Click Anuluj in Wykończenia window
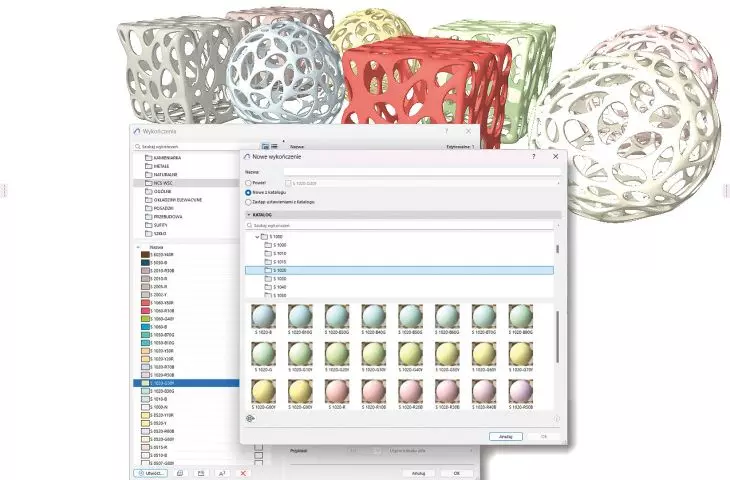 point(419,473)
